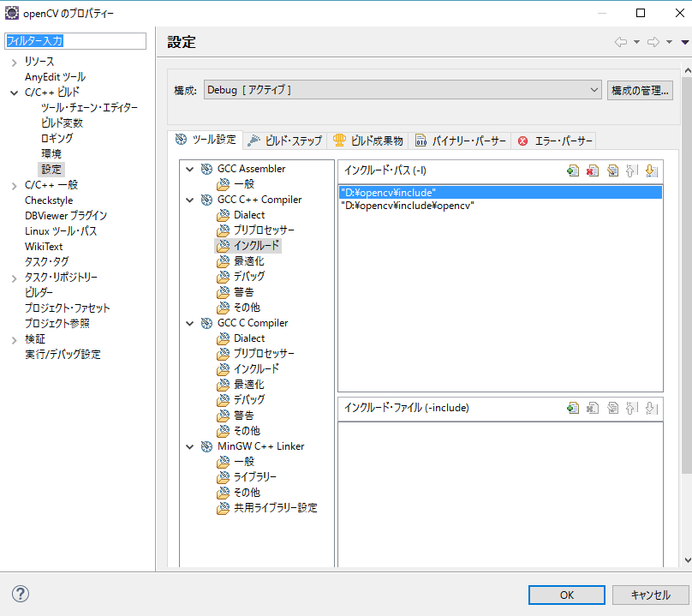Viewport: 692px width, 616px height.
Task: Collapse the C/C++ ビルド tree node
Action: (14, 93)
